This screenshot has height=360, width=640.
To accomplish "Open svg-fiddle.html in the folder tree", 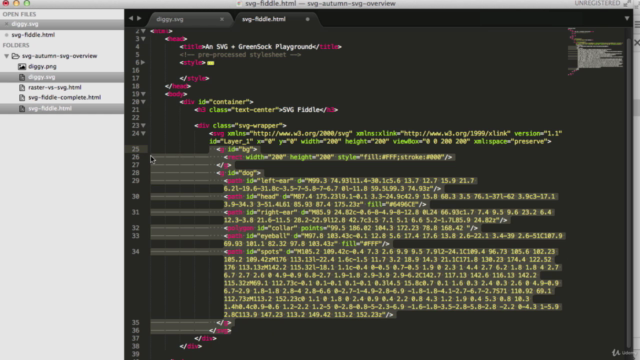I will pyautogui.click(x=50, y=108).
